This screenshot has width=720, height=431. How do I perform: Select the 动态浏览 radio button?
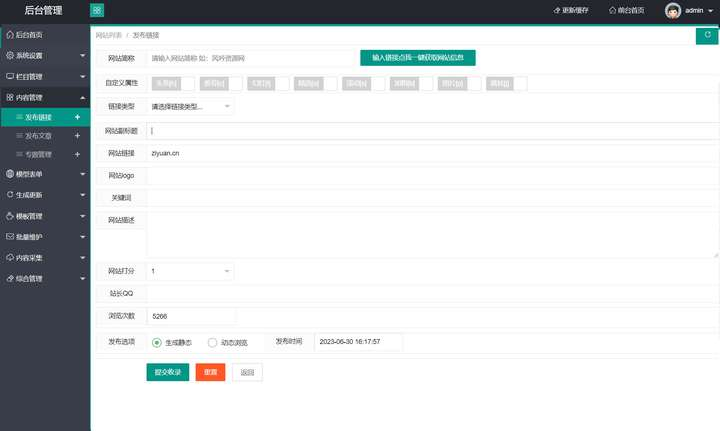click(212, 342)
